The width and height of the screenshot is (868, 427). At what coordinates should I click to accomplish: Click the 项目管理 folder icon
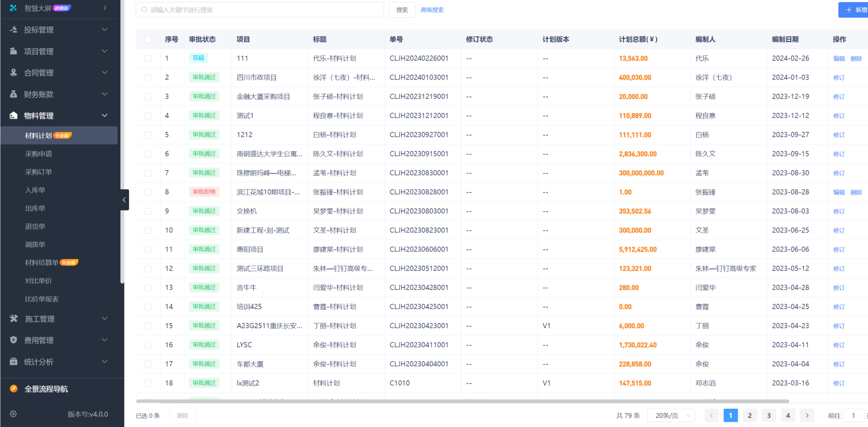coord(13,51)
